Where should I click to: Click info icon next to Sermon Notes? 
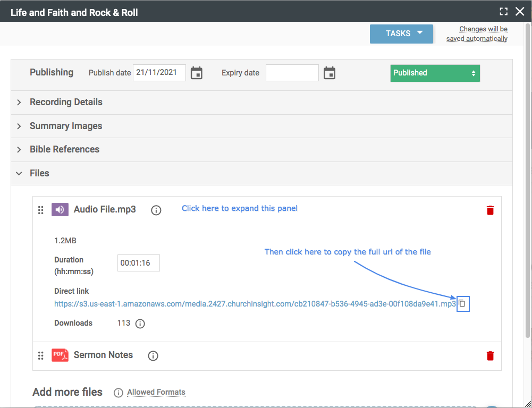(153, 356)
